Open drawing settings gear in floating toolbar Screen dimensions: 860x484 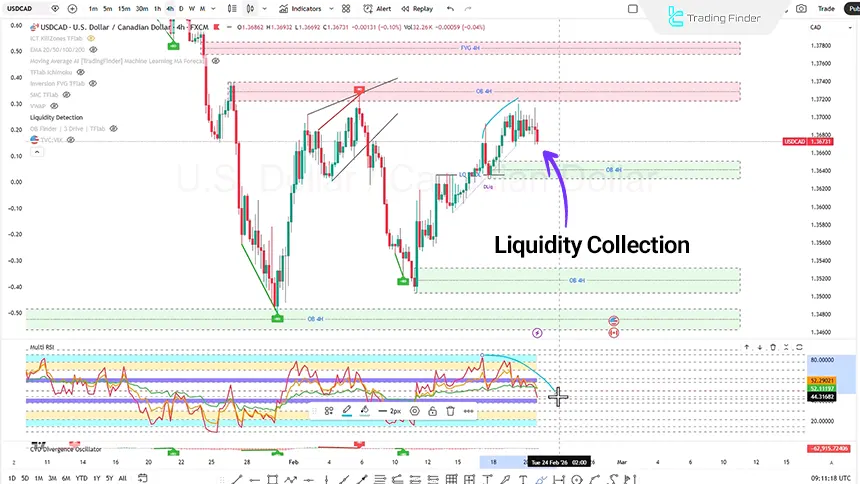click(415, 411)
